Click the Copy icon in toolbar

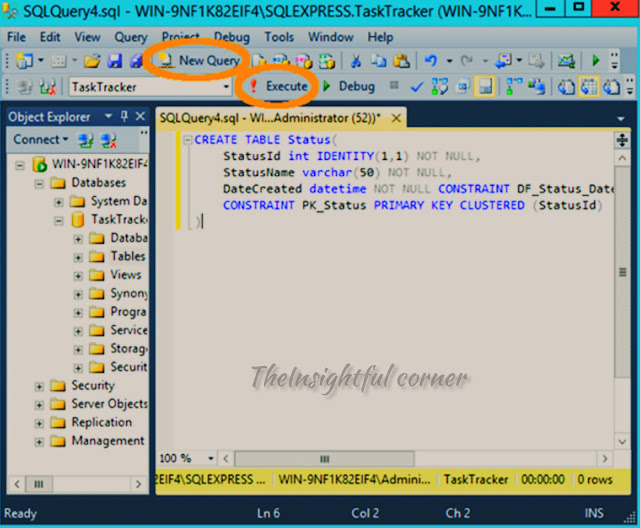tap(378, 61)
